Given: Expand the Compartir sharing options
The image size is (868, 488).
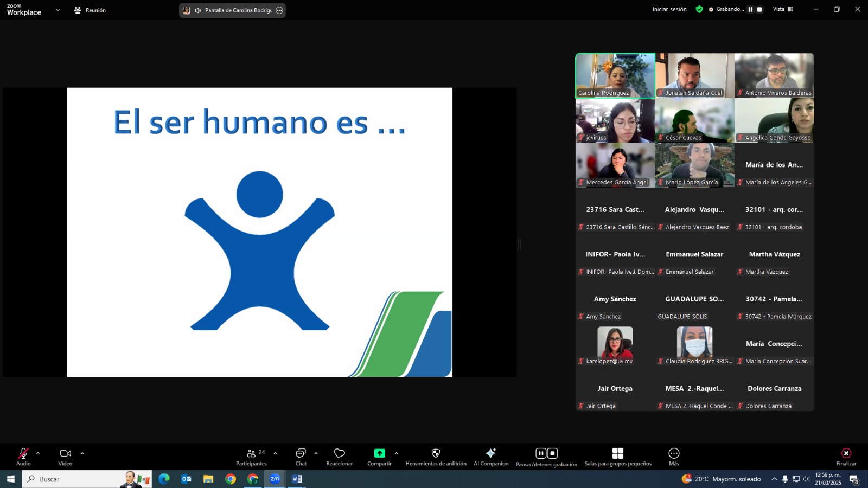Looking at the screenshot, I should click(x=397, y=453).
